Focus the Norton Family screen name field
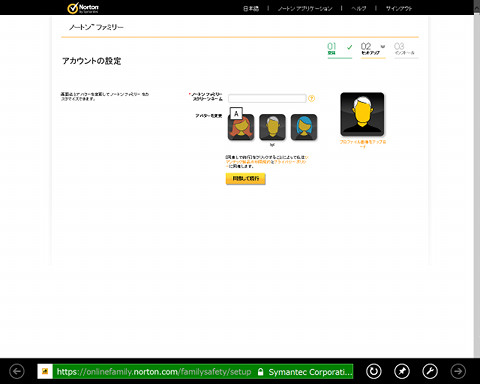 click(267, 98)
